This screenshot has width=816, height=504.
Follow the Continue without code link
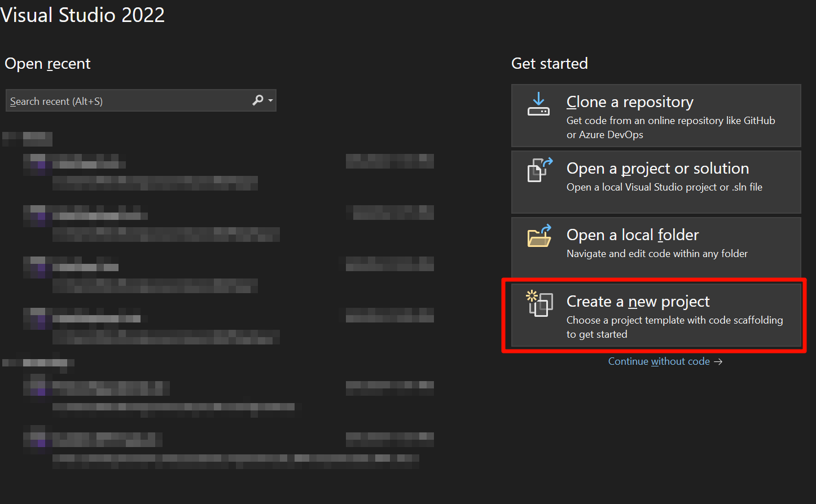[x=659, y=361]
